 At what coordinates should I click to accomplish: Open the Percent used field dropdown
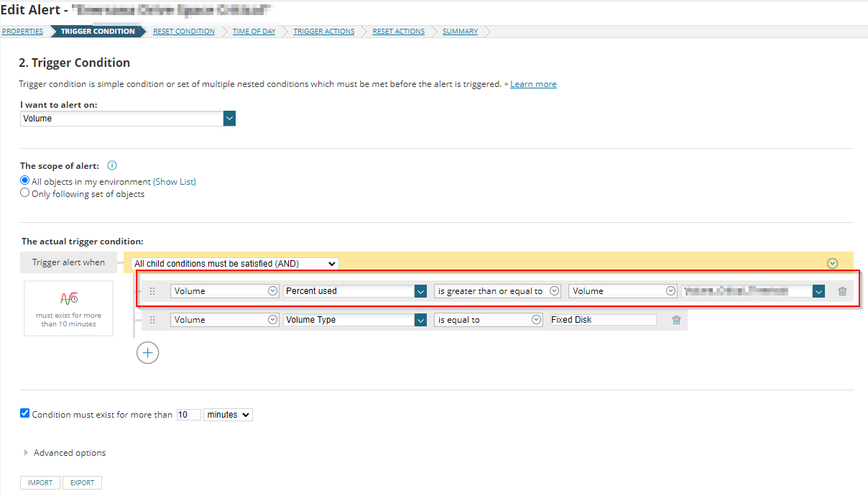click(x=356, y=291)
